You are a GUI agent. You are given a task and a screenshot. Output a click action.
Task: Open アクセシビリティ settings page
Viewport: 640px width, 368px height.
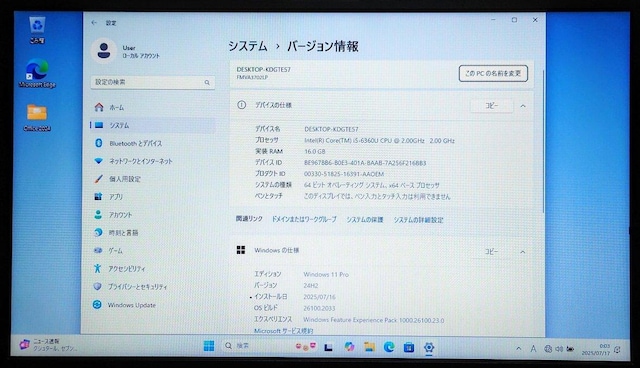click(x=153, y=268)
